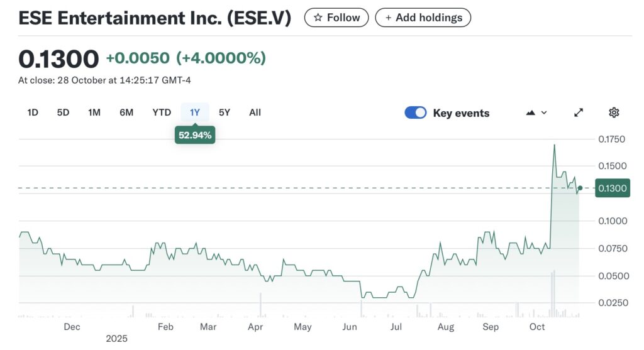Select the 6M time range tab
This screenshot has width=644, height=350.
[126, 112]
